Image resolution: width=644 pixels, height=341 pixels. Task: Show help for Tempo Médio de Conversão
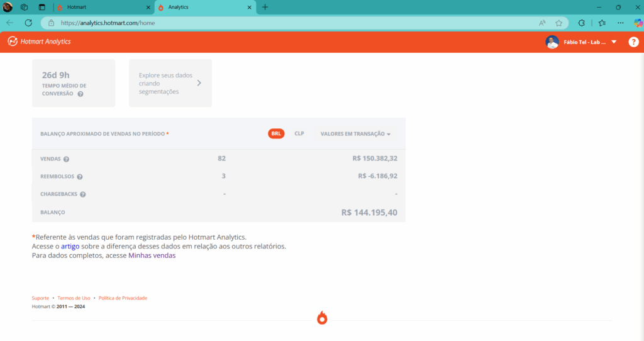pos(80,94)
